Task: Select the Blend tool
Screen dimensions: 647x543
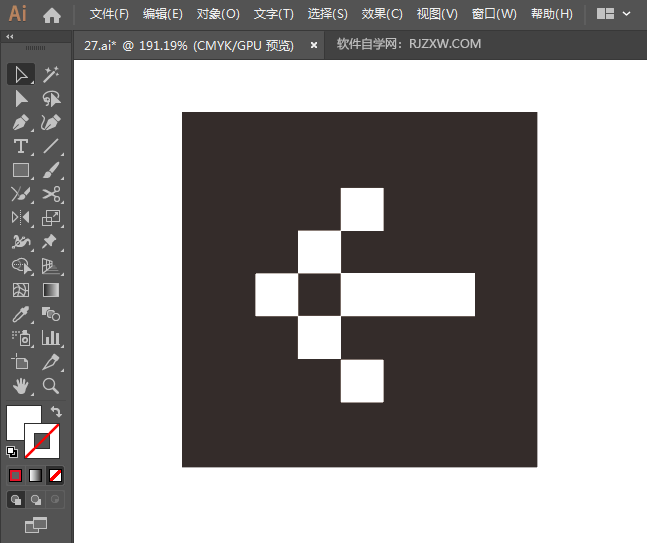Action: click(x=51, y=314)
